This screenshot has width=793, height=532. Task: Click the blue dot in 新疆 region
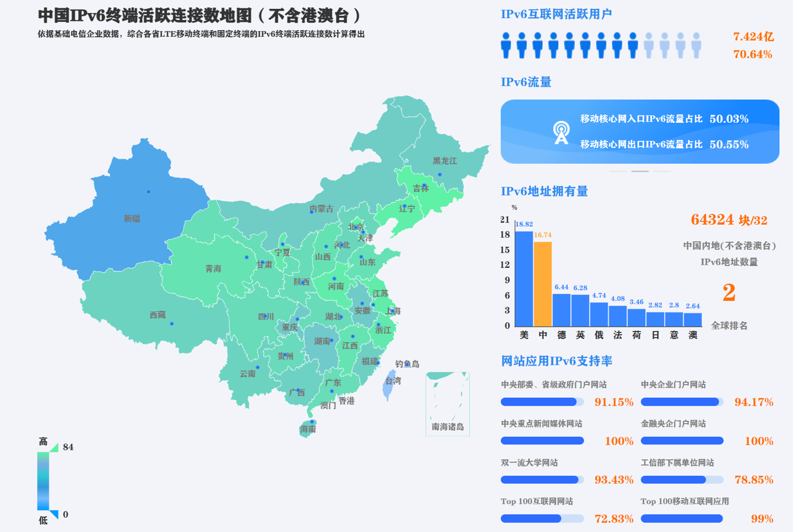(148, 192)
